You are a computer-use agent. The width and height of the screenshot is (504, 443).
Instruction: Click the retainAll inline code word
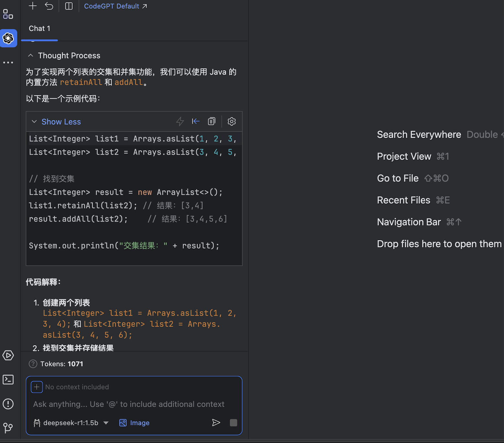click(81, 82)
